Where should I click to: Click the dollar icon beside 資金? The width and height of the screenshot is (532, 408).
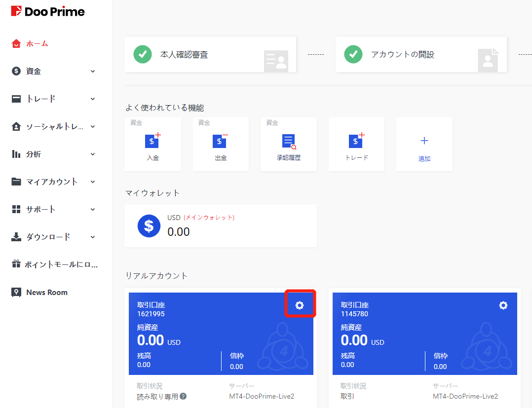tap(16, 71)
